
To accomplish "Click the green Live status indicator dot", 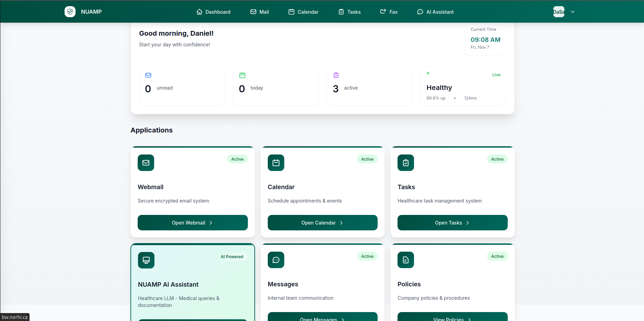I will tap(428, 73).
